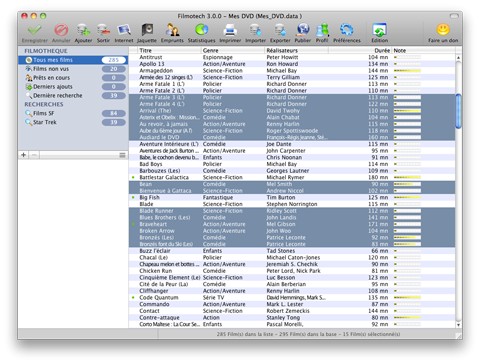Sort by Réalisateurs column header
The image size is (480, 364).
[296, 50]
